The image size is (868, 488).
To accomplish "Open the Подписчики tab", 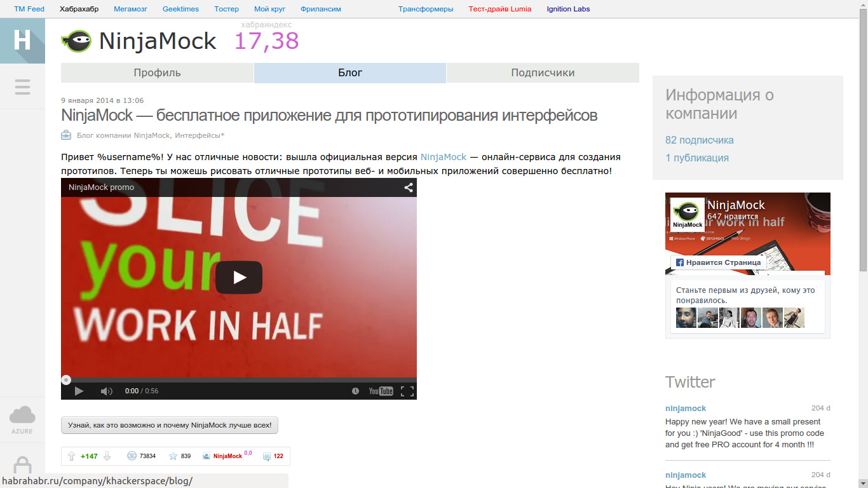I will [543, 73].
